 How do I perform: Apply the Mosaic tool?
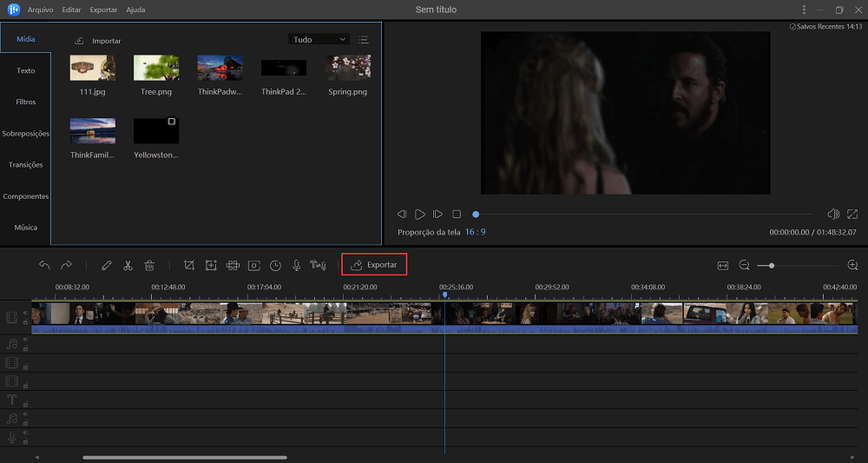tap(233, 265)
